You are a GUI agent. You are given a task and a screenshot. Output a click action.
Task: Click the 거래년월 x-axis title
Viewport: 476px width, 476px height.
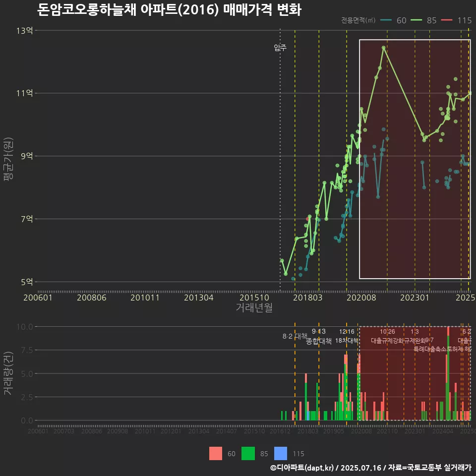pos(254,307)
